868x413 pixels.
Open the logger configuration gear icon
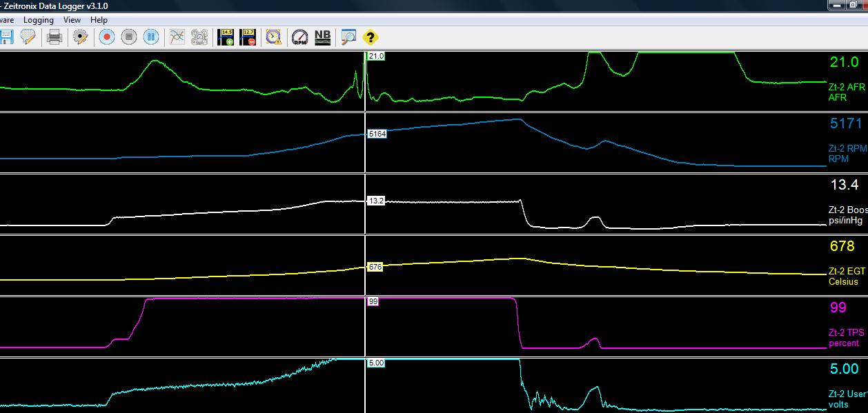pyautogui.click(x=81, y=37)
